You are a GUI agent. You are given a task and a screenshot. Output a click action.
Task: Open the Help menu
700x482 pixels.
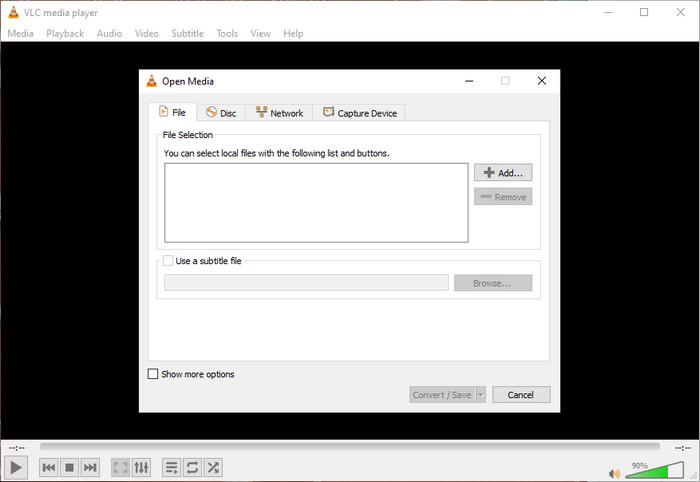click(293, 33)
